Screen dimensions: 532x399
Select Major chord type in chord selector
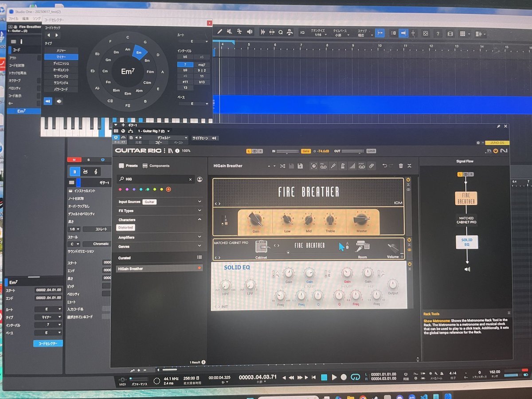[x=61, y=51]
